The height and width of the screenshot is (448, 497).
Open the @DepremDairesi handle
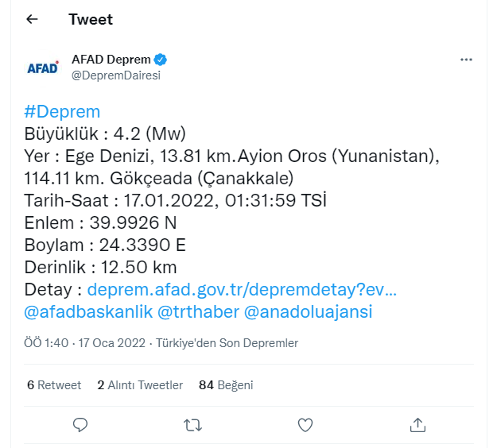(116, 75)
